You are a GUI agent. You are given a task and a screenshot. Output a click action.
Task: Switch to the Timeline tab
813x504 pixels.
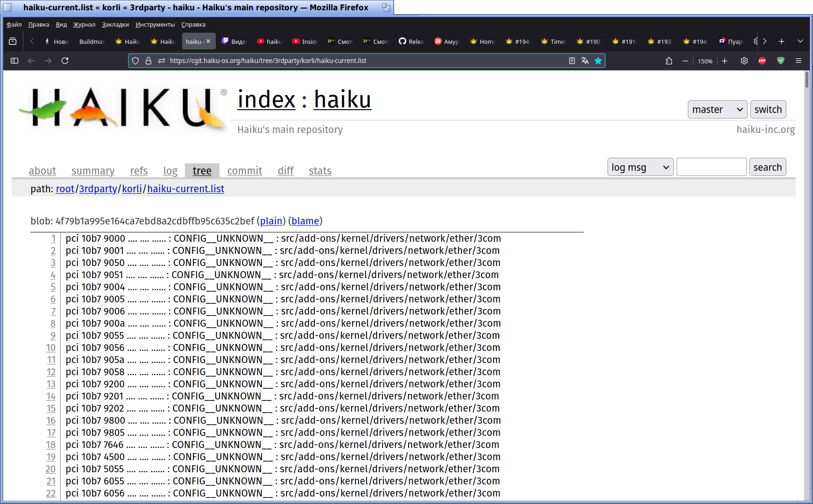coord(553,42)
